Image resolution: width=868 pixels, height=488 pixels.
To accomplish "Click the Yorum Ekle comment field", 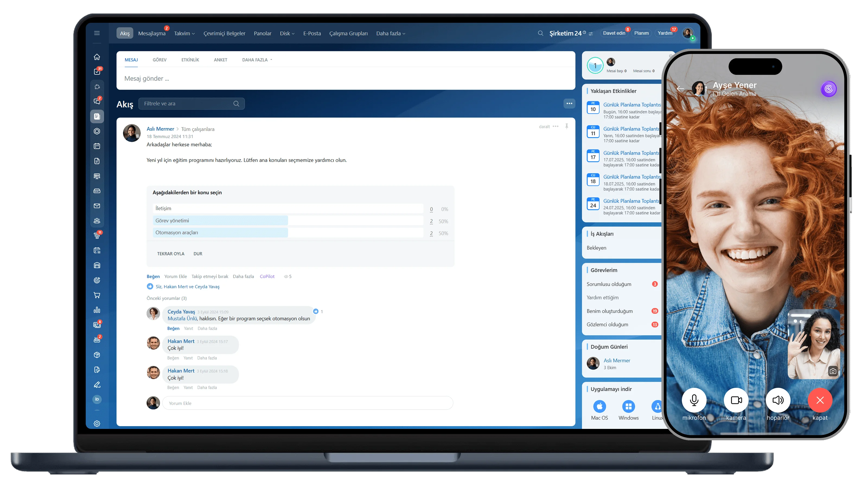I will pos(307,403).
